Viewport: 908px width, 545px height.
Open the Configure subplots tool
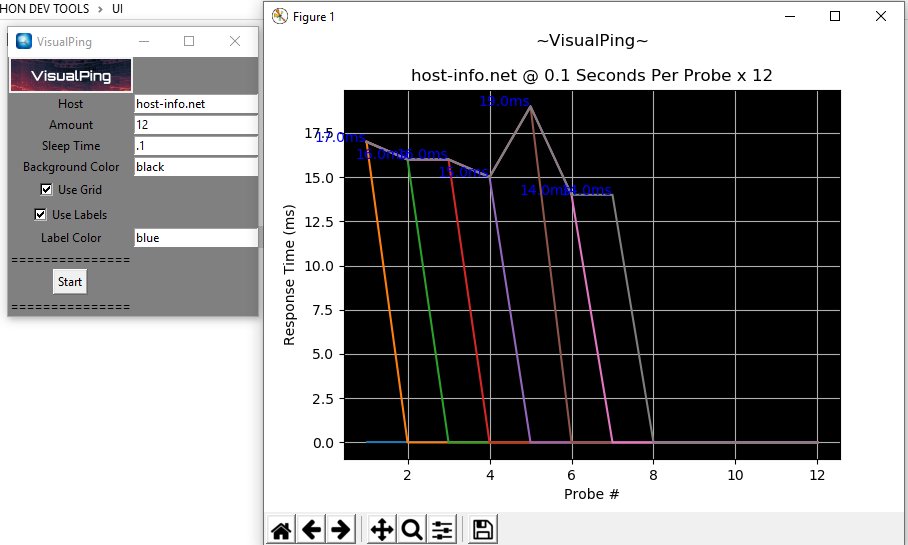(x=442, y=529)
